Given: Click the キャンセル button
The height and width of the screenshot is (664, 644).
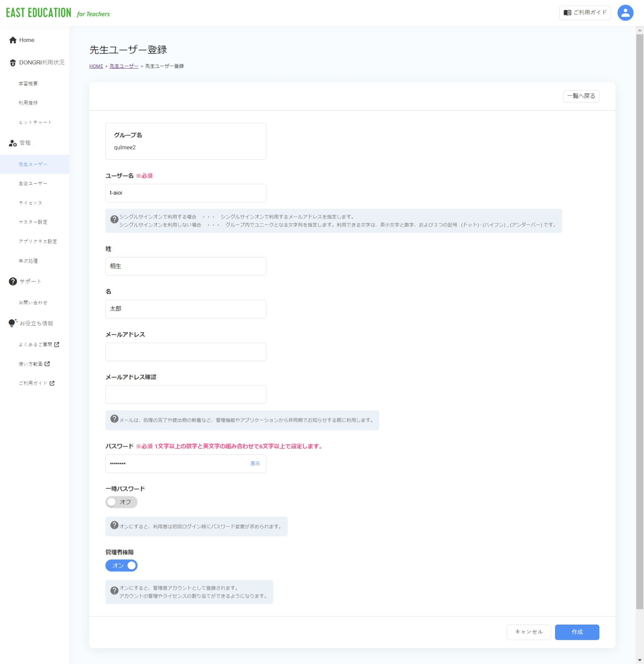Looking at the screenshot, I should pos(528,632).
